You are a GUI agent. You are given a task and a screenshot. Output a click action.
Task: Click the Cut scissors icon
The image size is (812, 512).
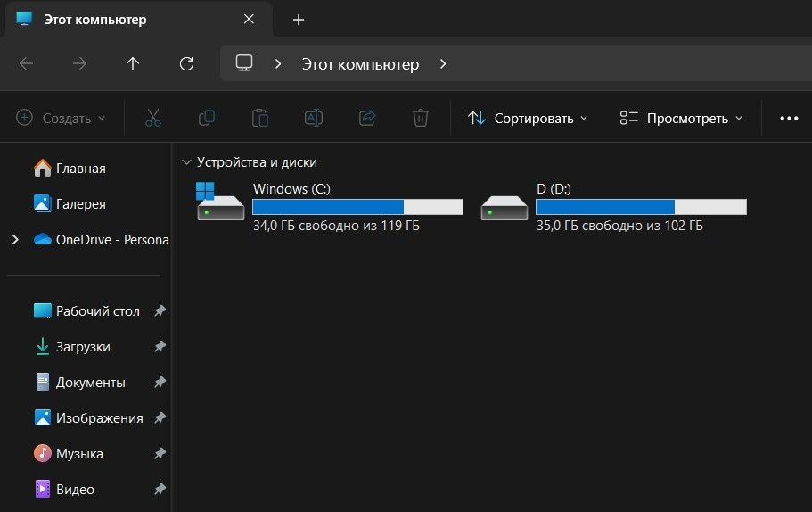(x=152, y=118)
